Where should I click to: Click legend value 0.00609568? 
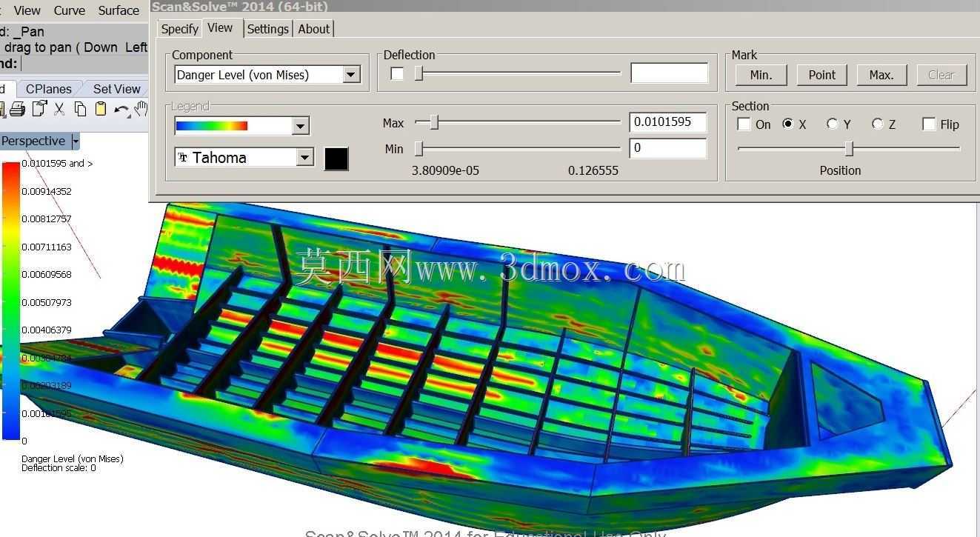click(47, 274)
